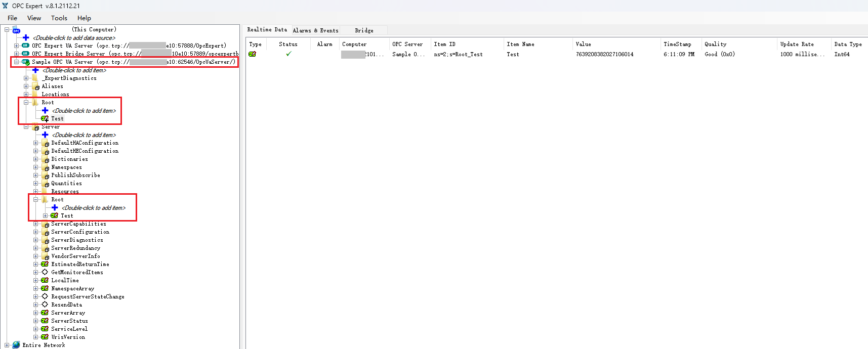
Task: Collapse the Sample OPC UA Server node
Action: pos(17,62)
